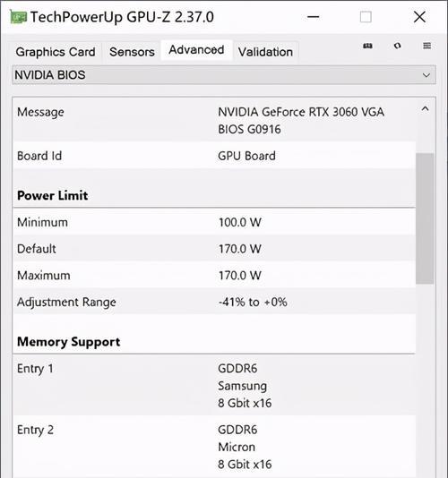The image size is (448, 478).
Task: Select the Board Id row
Action: pos(214,156)
